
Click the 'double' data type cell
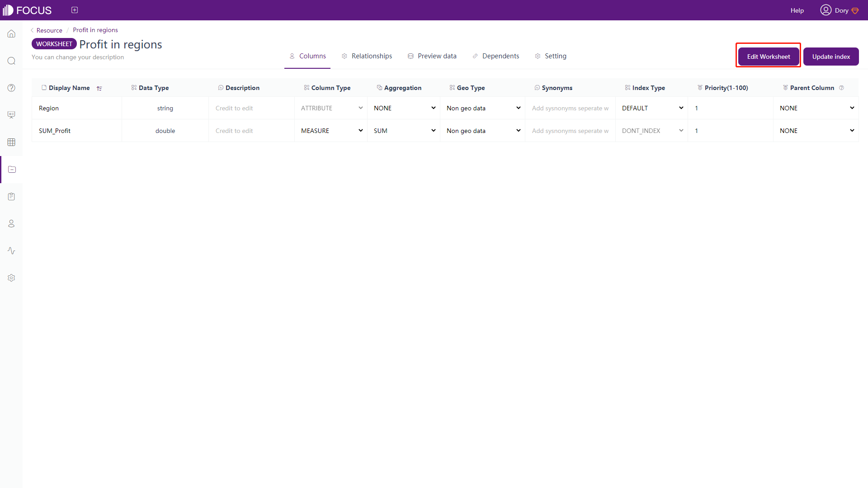pyautogui.click(x=165, y=131)
